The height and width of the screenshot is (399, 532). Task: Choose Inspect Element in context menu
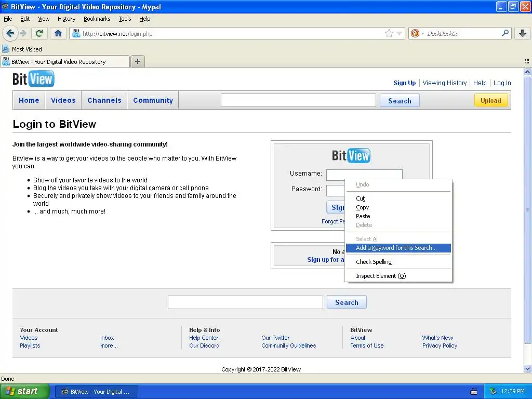pyautogui.click(x=398, y=276)
